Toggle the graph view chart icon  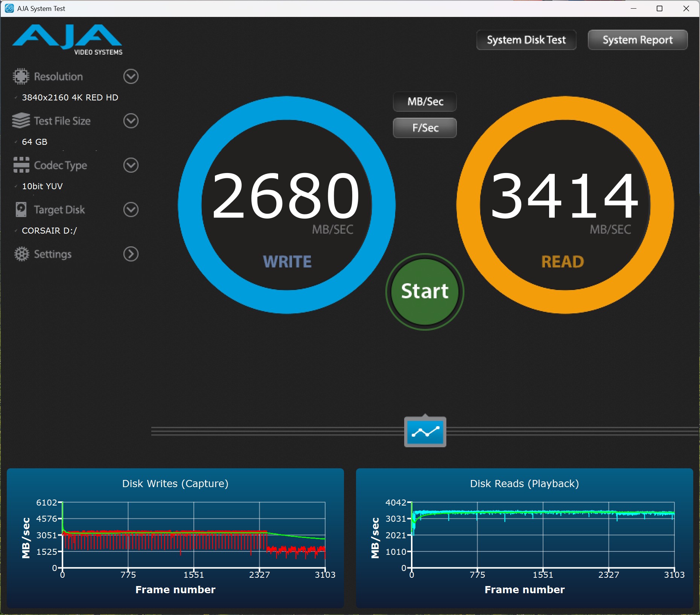point(425,432)
